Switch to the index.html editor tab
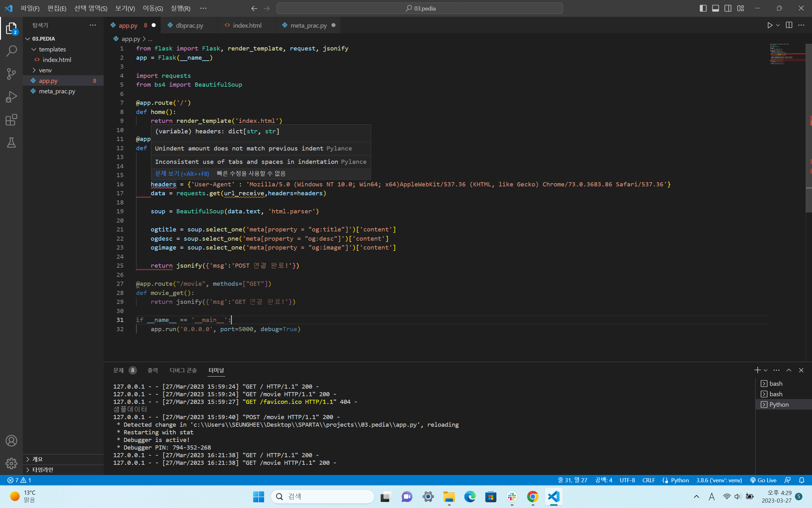812x508 pixels. click(x=247, y=25)
